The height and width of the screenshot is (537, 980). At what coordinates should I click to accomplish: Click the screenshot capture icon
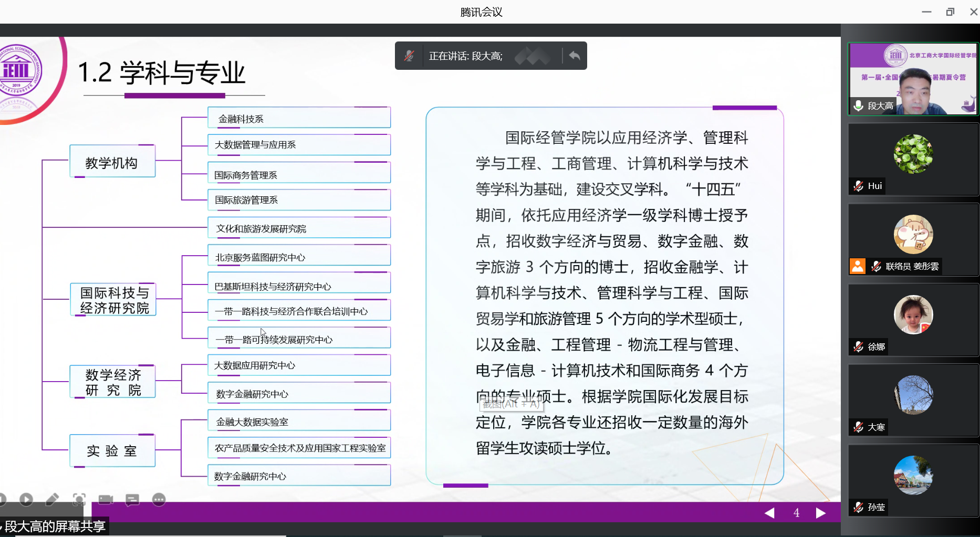pos(79,499)
